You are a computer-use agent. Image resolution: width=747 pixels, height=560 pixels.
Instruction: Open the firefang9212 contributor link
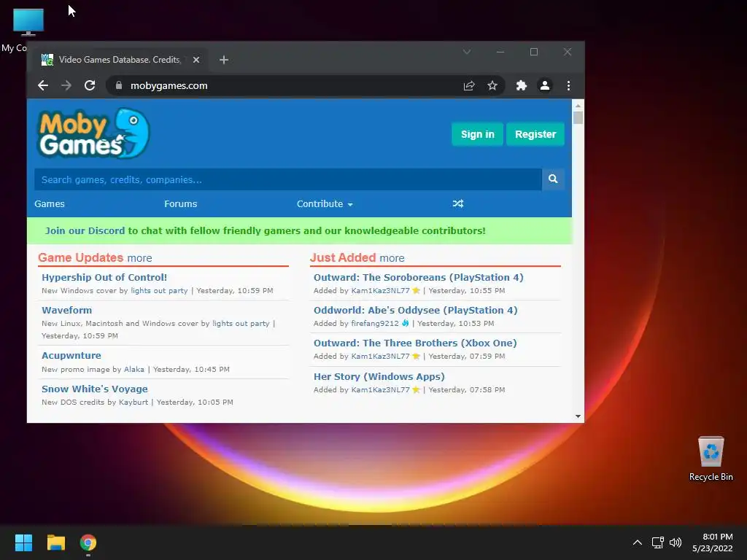[x=375, y=323]
